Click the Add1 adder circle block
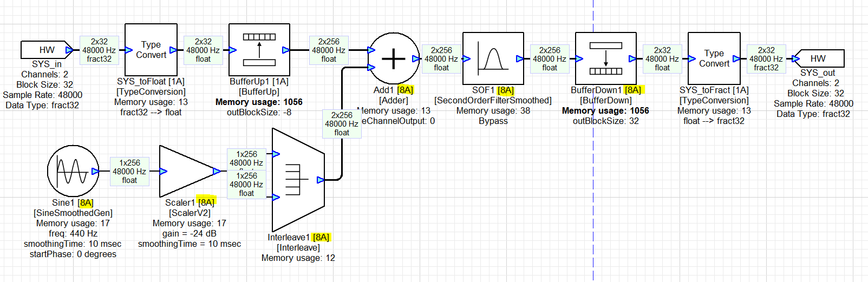 (394, 58)
